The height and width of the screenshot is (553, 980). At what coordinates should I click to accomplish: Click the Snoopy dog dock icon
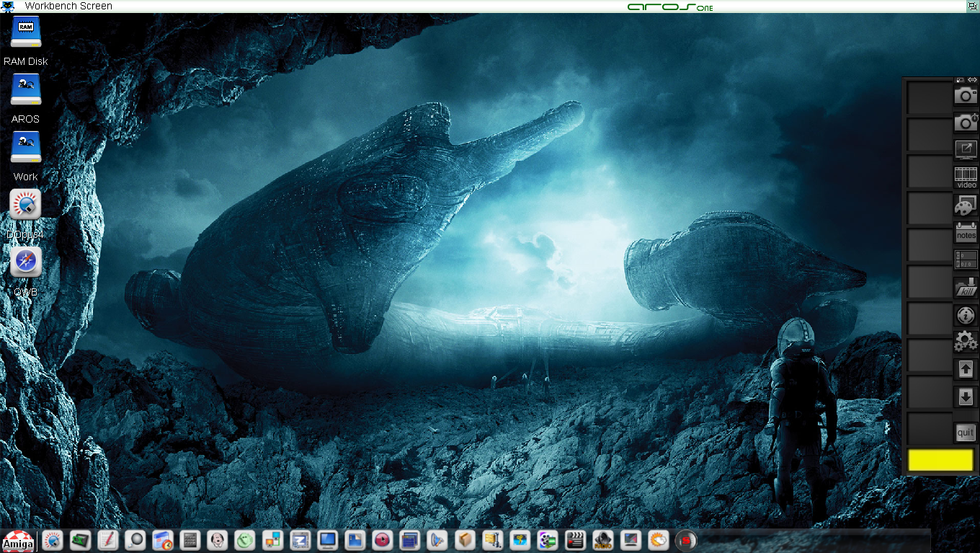pos(217,540)
